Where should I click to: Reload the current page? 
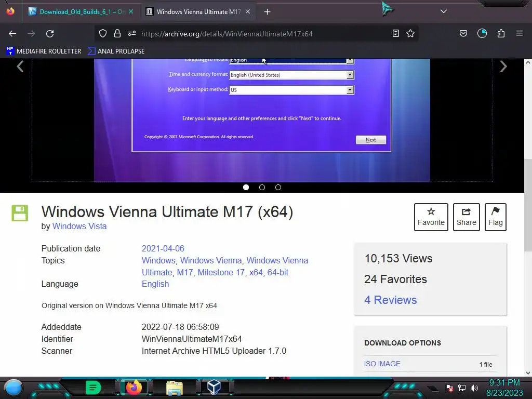click(50, 34)
